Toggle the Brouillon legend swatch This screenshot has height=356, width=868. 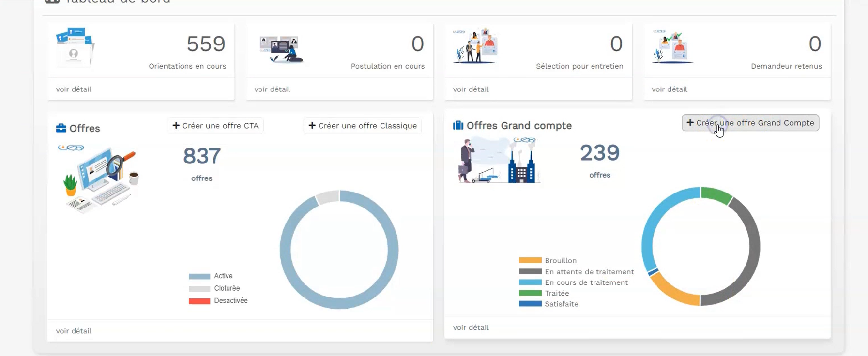pos(531,260)
